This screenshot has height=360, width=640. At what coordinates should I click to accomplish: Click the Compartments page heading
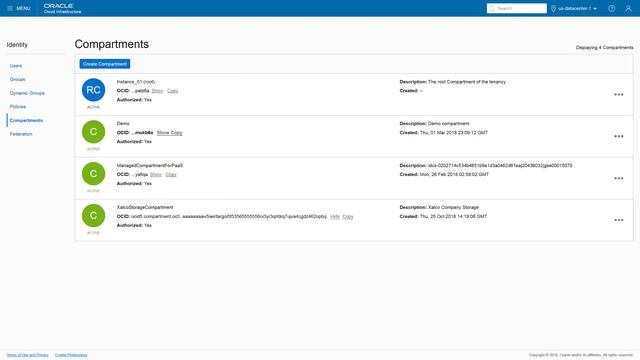coord(112,44)
